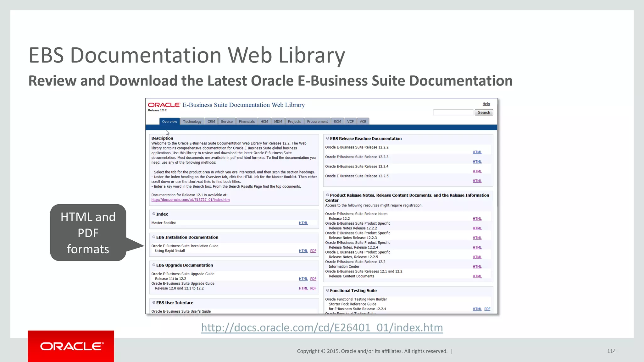Screen dimensions: 644x362
Task: Open Release 12.2.3 readme HTML link
Action: [x=477, y=162]
